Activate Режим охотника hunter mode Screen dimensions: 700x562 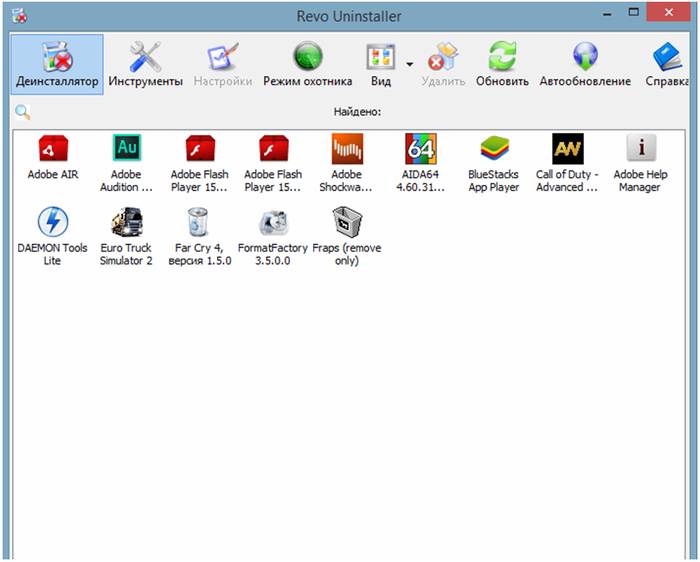coord(307,64)
